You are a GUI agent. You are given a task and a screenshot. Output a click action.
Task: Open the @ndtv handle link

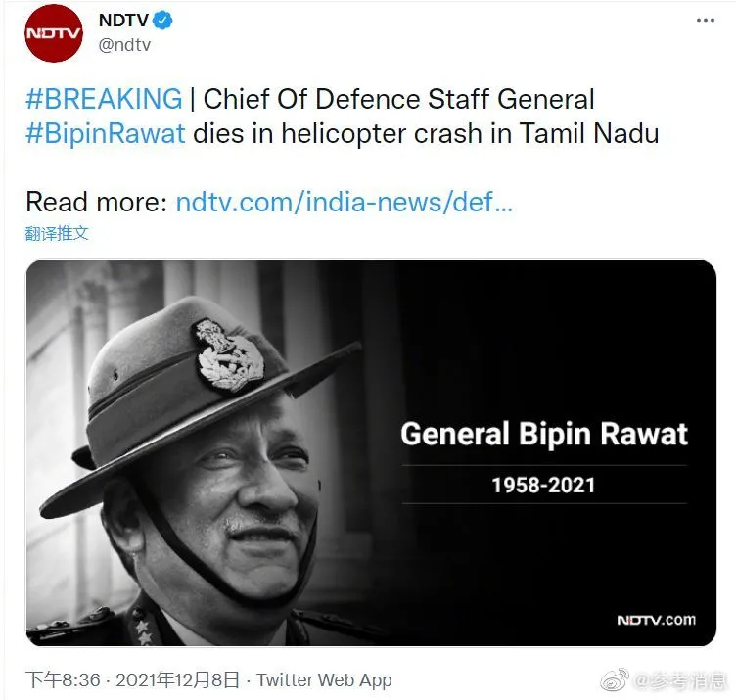[124, 45]
